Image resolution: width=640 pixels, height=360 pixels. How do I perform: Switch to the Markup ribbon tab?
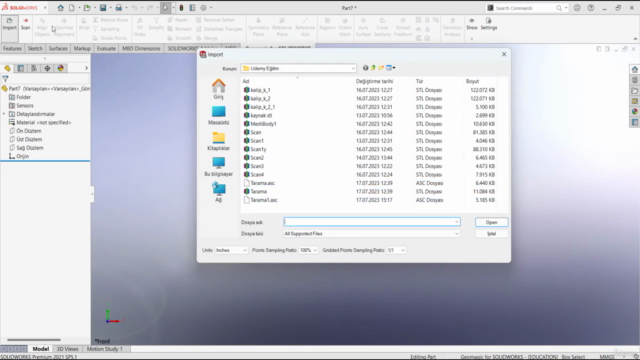point(82,49)
